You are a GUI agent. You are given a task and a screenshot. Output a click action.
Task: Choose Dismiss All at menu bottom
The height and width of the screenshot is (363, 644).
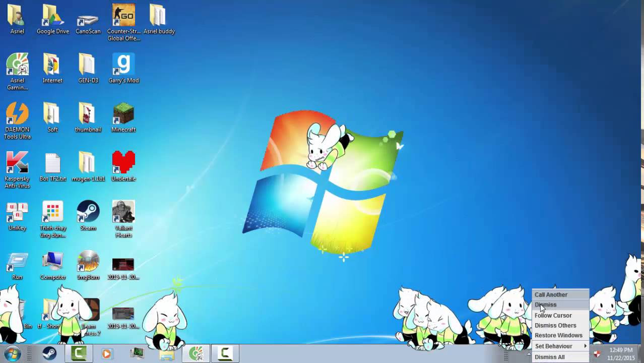click(561, 357)
